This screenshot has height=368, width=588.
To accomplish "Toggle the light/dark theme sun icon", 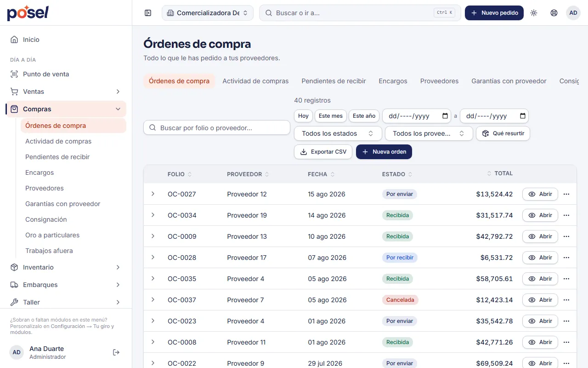I will click(x=534, y=13).
